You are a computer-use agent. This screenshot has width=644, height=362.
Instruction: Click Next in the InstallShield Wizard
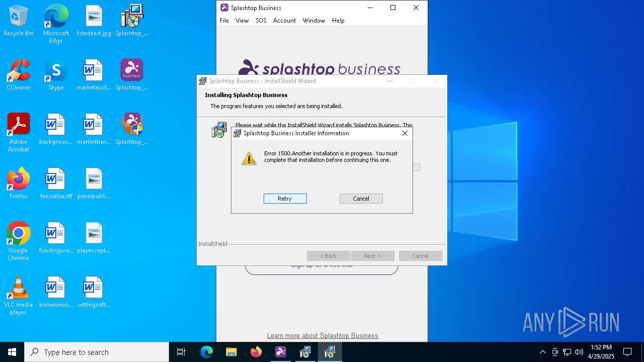click(373, 256)
